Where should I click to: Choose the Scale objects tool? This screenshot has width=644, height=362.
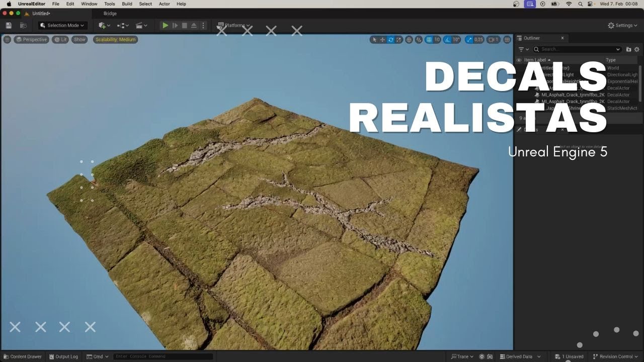tap(399, 40)
